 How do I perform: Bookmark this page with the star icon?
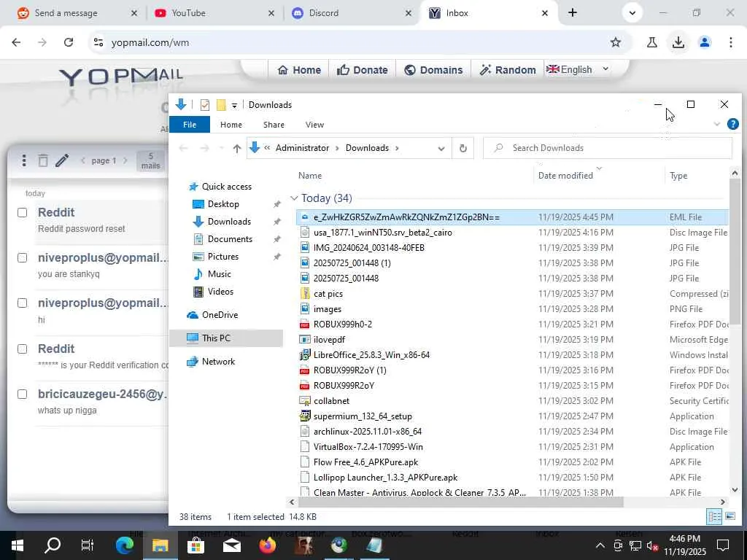click(x=616, y=42)
